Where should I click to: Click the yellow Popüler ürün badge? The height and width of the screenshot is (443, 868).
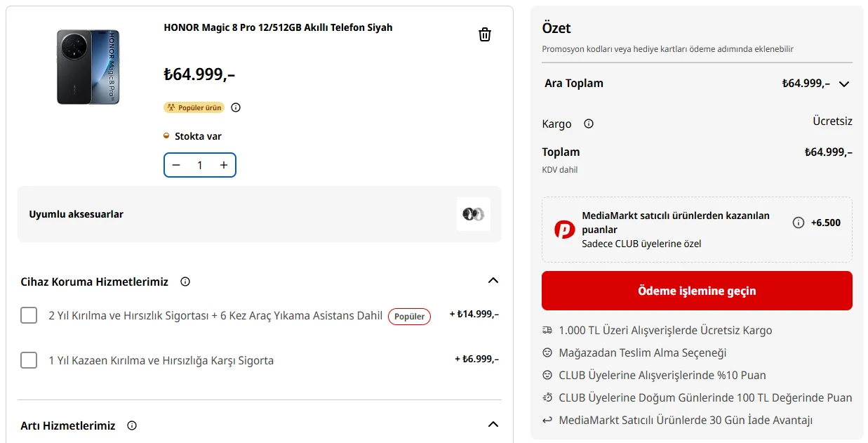click(194, 107)
